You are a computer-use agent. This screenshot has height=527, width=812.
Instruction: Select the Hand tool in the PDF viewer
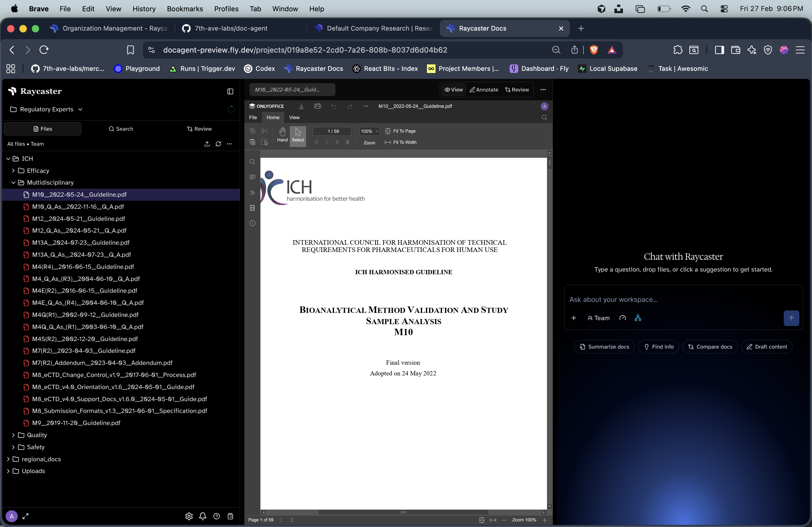(x=282, y=136)
